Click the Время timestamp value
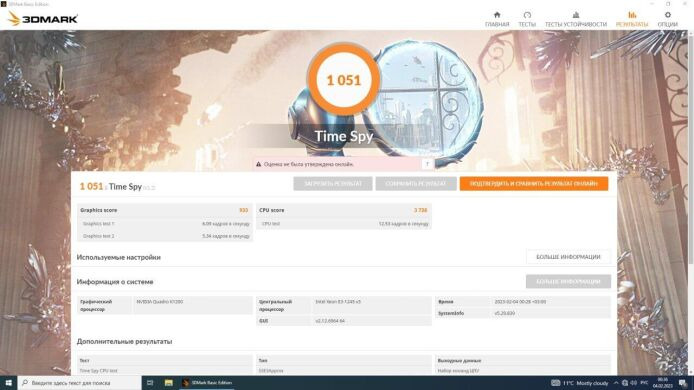Viewport: 694px width, 390px height. (520, 302)
